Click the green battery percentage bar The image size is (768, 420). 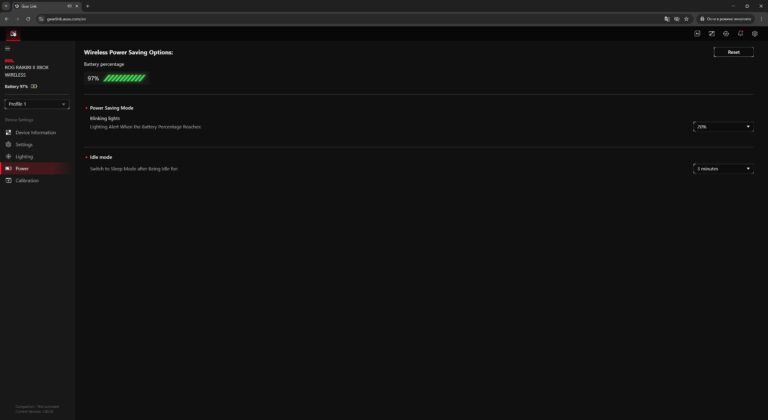[124, 78]
